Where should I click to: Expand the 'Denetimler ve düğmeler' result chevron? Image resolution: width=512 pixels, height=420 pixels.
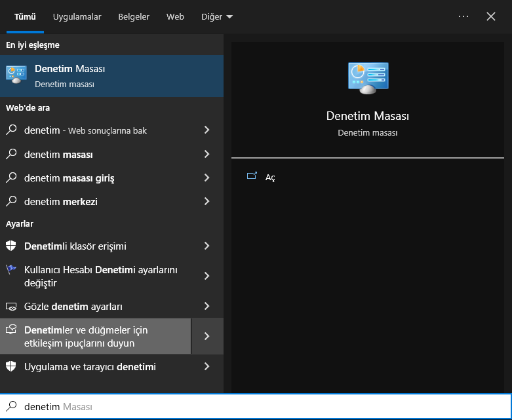(207, 336)
